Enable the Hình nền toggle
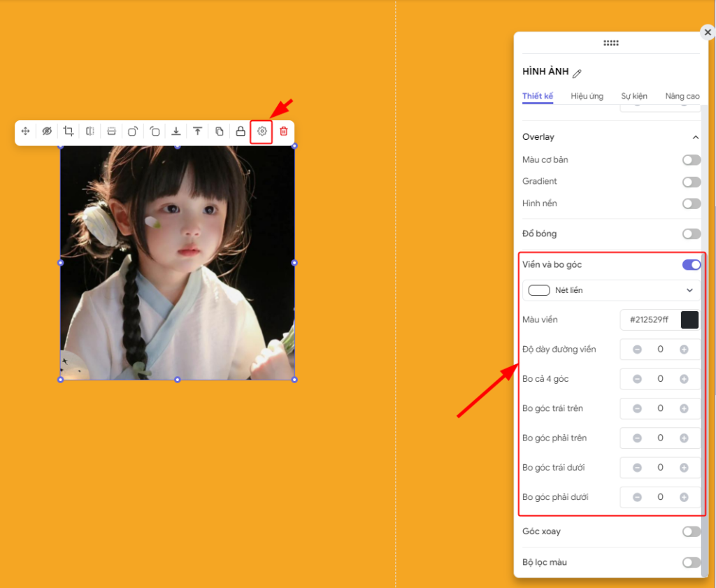This screenshot has width=716, height=588. [x=692, y=203]
